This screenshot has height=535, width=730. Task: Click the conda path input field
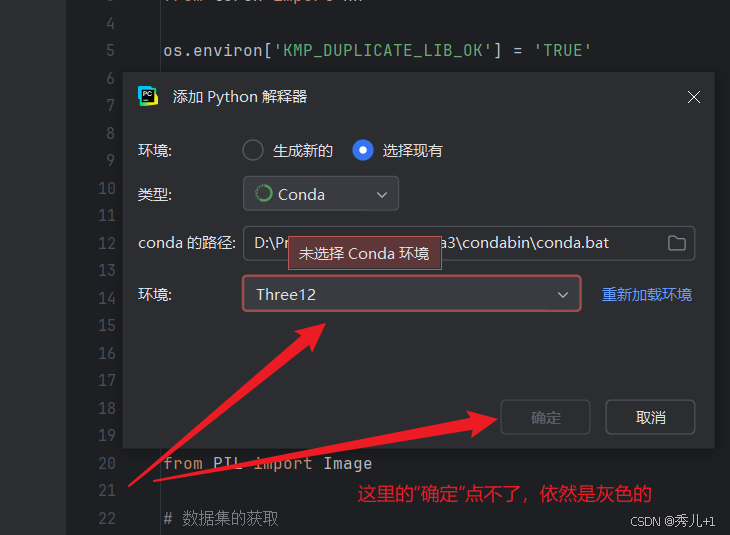(x=469, y=243)
